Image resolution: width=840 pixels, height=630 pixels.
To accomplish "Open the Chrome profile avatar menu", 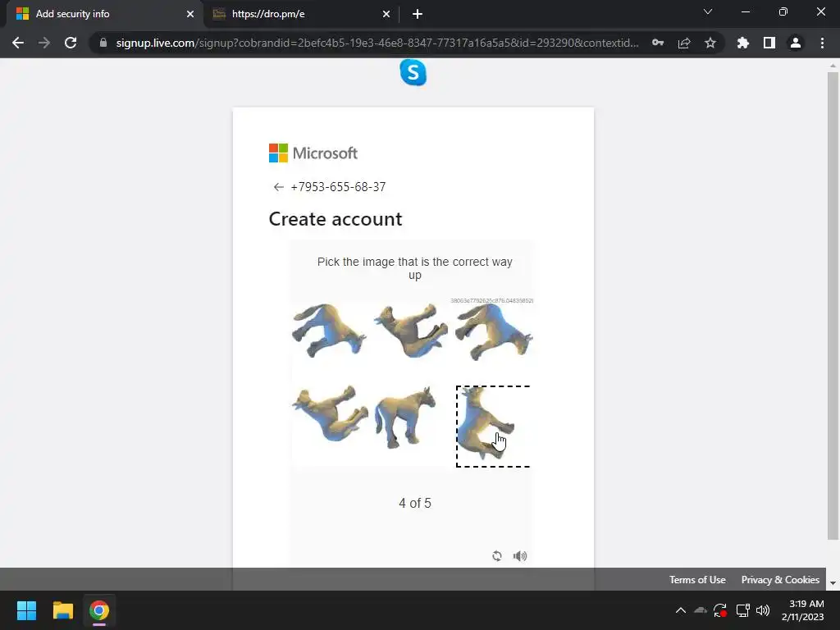I will coord(796,43).
